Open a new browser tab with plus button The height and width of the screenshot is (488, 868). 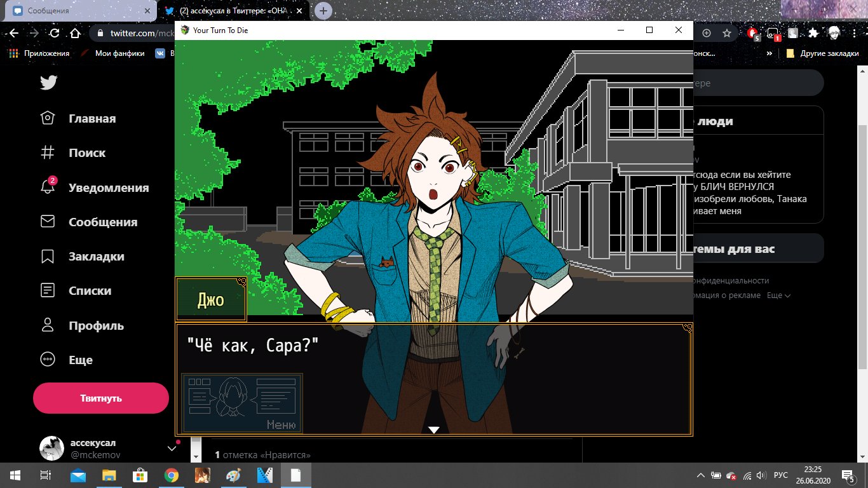point(323,11)
